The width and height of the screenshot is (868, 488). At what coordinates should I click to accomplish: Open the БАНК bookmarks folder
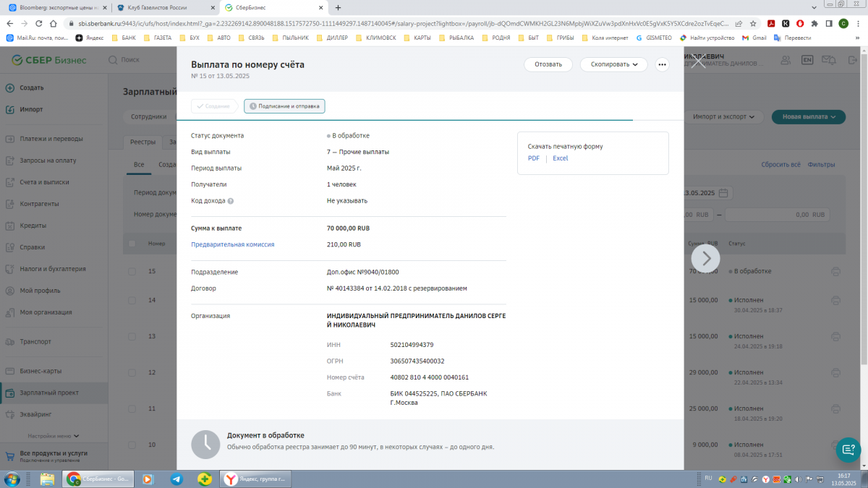[124, 38]
